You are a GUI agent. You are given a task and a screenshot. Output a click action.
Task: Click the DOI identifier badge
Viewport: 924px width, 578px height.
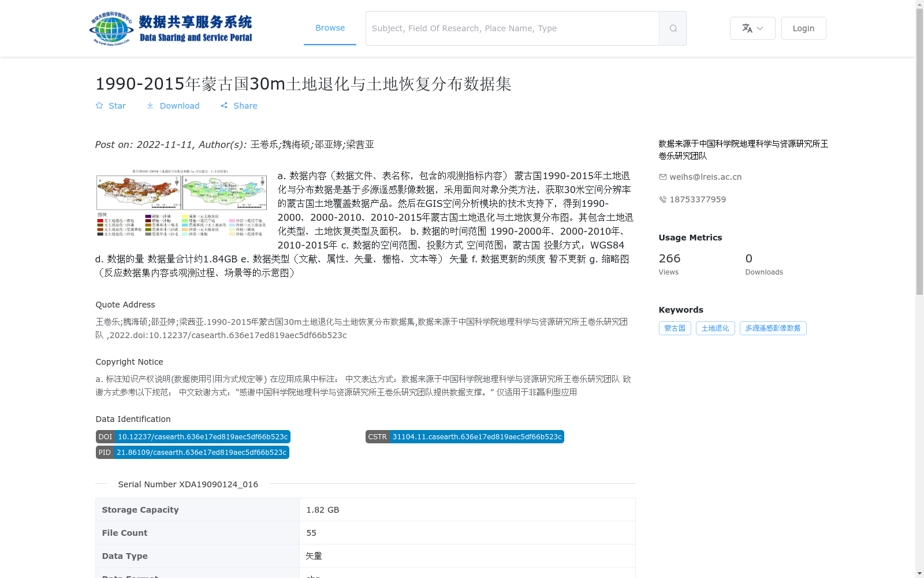point(193,437)
